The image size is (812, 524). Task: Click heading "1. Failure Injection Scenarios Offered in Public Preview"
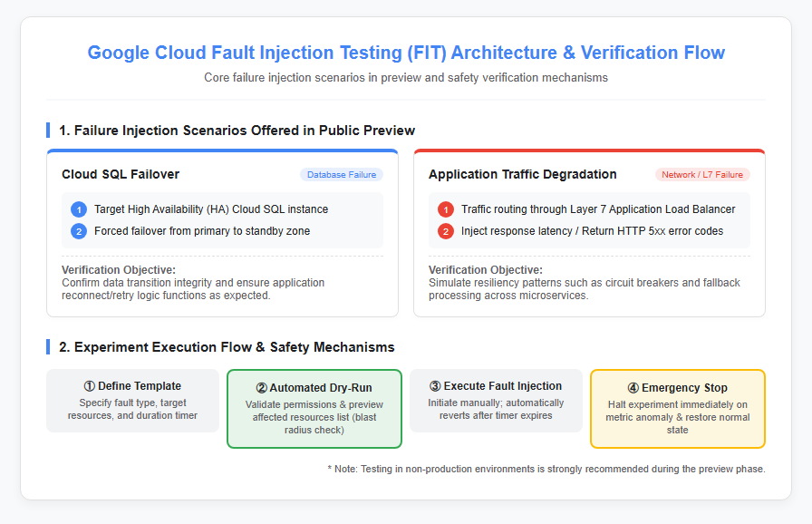(237, 131)
